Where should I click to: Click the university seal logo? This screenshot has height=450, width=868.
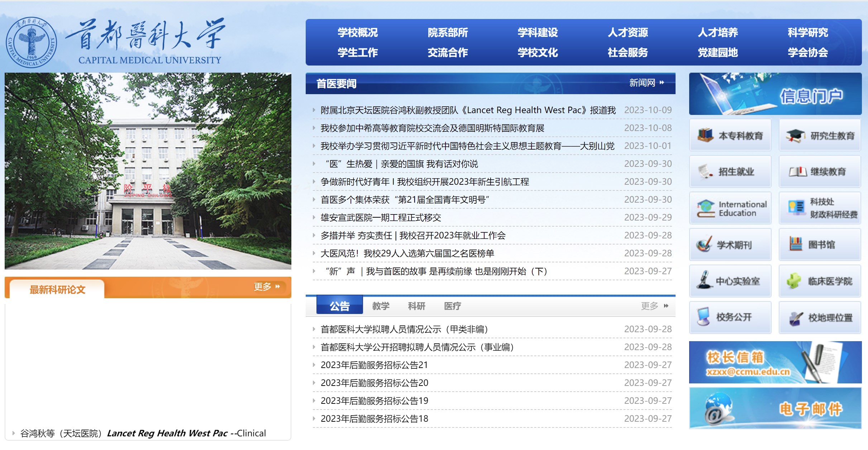tap(32, 42)
